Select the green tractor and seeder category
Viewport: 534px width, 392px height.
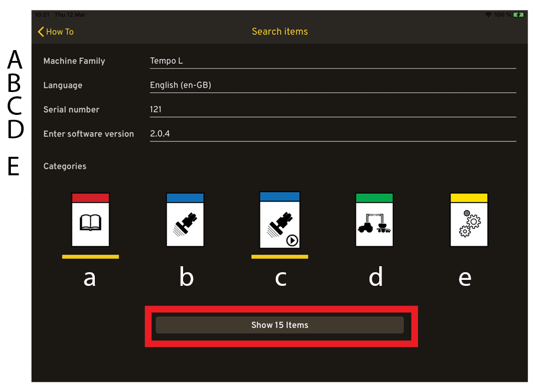click(x=374, y=220)
